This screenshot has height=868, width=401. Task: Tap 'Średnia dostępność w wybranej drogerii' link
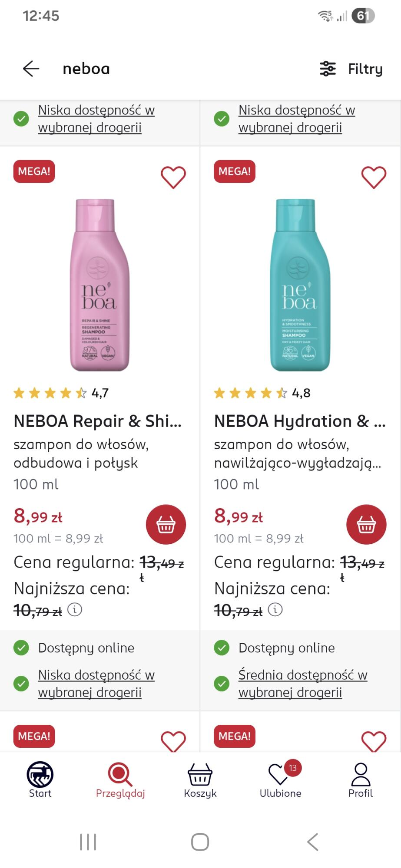302,684
